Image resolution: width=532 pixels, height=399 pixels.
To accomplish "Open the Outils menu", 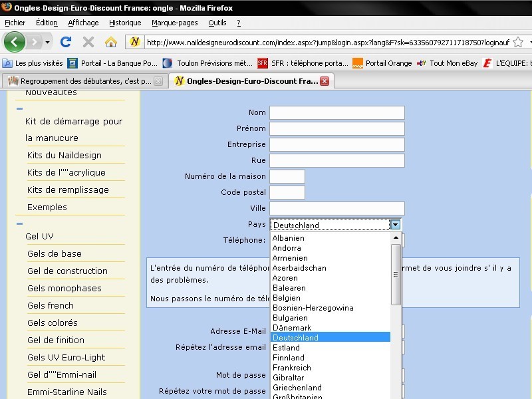I will pyautogui.click(x=217, y=23).
